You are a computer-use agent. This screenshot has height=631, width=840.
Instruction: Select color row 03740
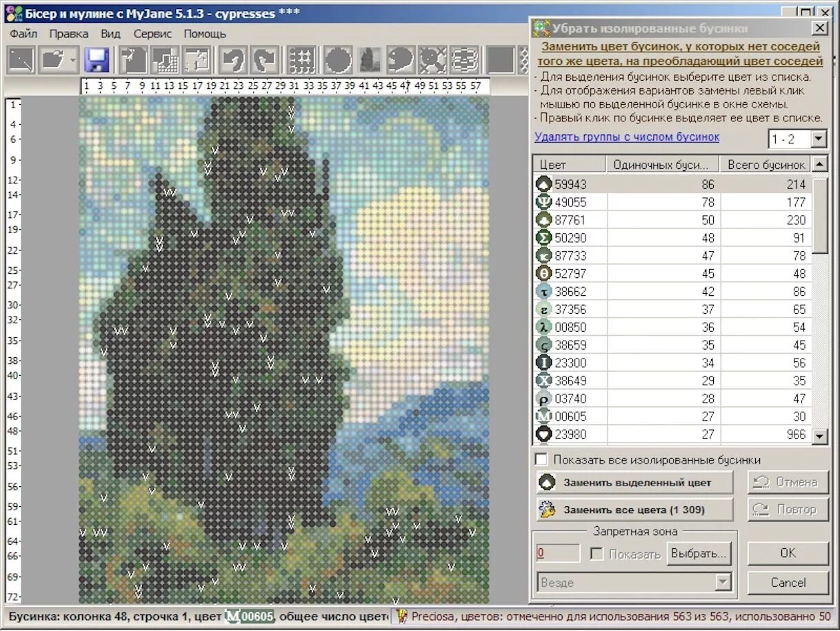(672, 399)
